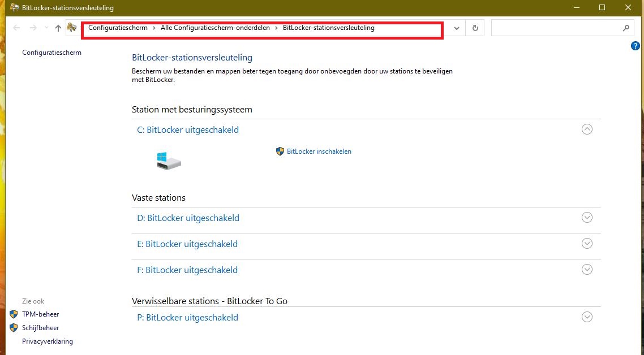Click the shield icon beside BitLocker inschakelen
644x355 pixels.
tap(280, 151)
